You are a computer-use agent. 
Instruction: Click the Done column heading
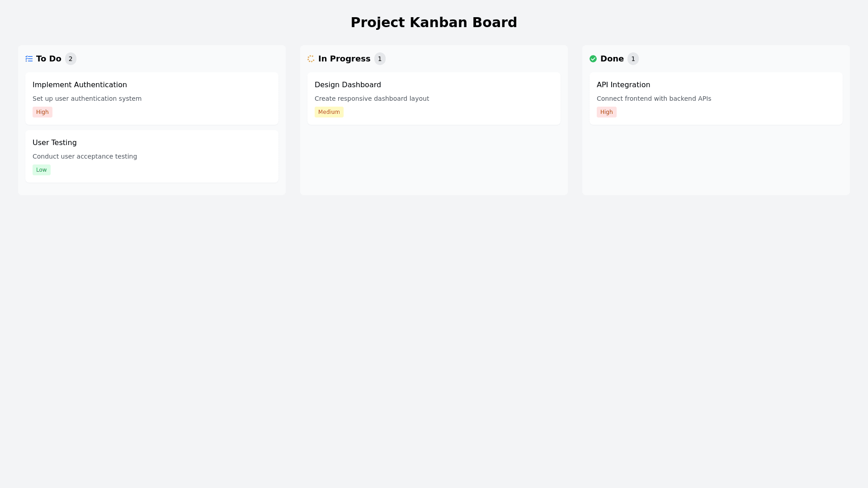tap(612, 59)
